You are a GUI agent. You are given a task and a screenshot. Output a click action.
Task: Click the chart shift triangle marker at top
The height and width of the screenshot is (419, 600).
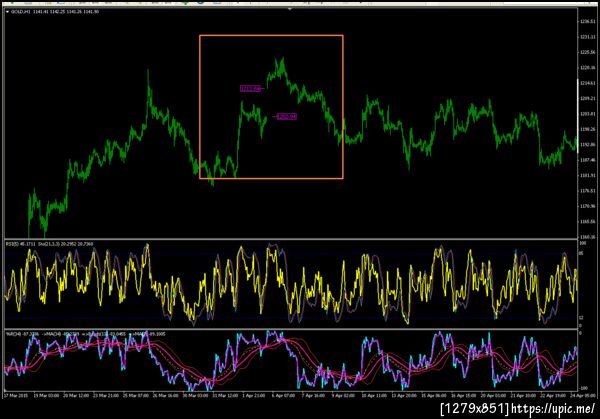tap(290, 9)
